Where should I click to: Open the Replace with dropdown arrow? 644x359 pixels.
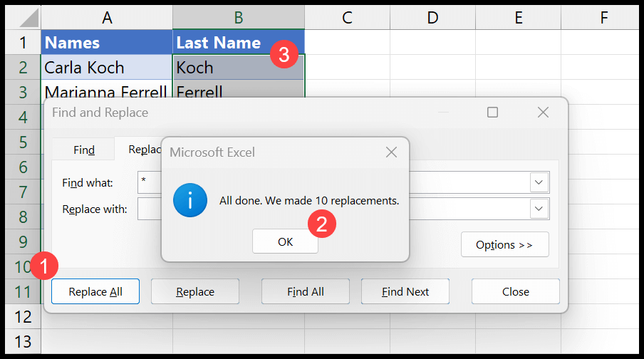pos(539,209)
